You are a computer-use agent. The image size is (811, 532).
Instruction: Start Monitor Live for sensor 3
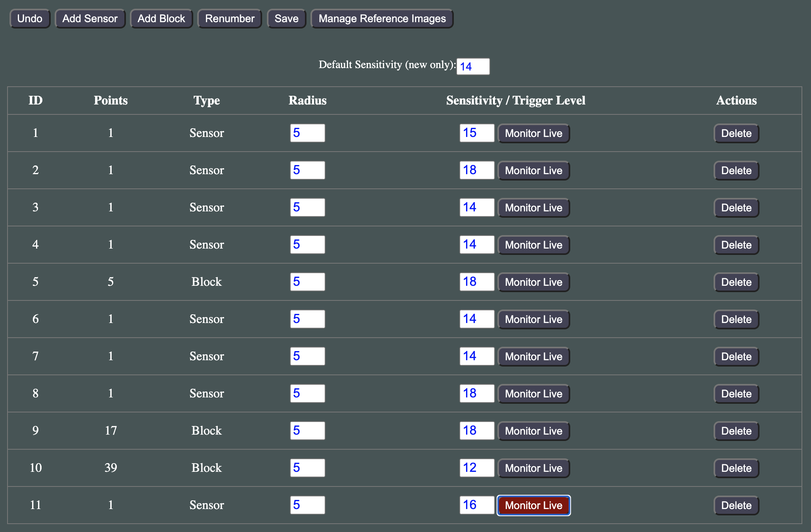point(533,208)
